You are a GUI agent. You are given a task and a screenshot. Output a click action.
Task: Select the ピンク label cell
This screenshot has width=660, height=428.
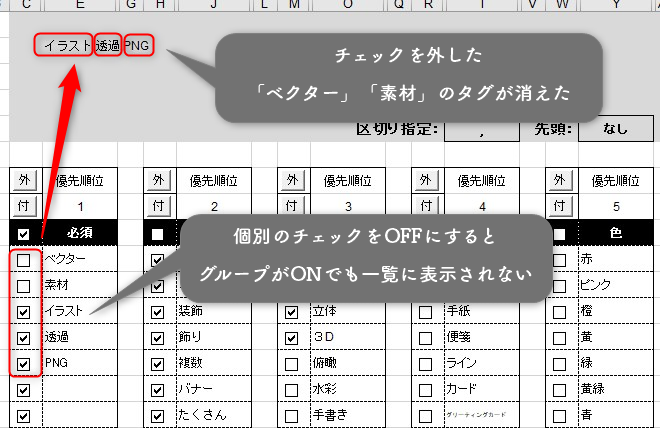tap(616, 285)
